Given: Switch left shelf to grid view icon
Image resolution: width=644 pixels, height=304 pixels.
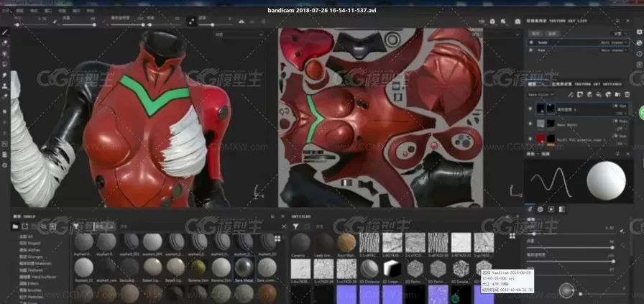Looking at the screenshot, I should (277, 239).
